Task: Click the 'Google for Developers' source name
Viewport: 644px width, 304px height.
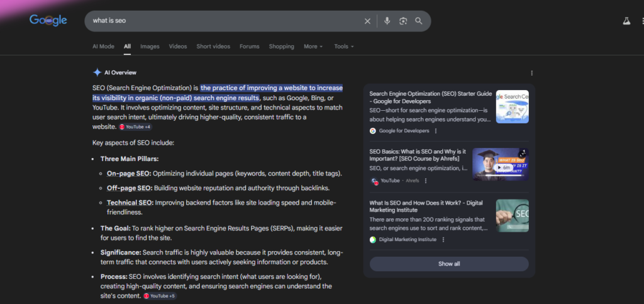Action: point(404,131)
